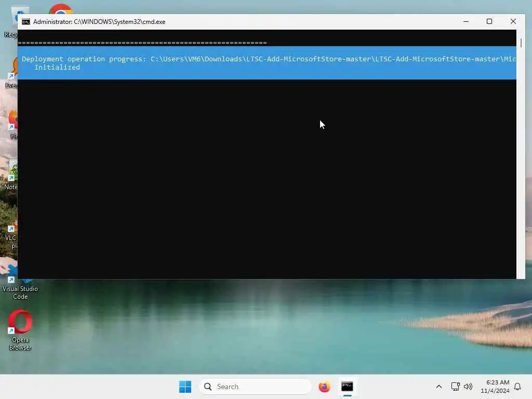The height and width of the screenshot is (399, 532).
Task: Click the title text 'Administrator: C:\WINDOWS\System32\cmd.exe'
Action: click(99, 22)
